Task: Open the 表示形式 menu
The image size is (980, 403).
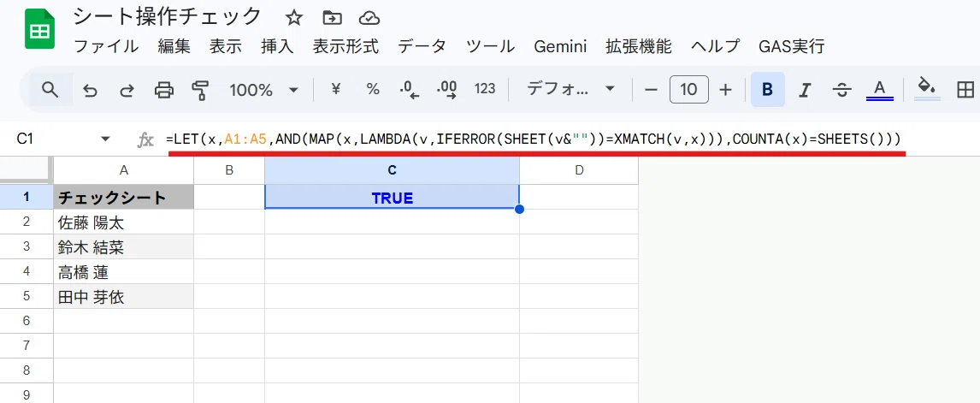Action: click(346, 46)
